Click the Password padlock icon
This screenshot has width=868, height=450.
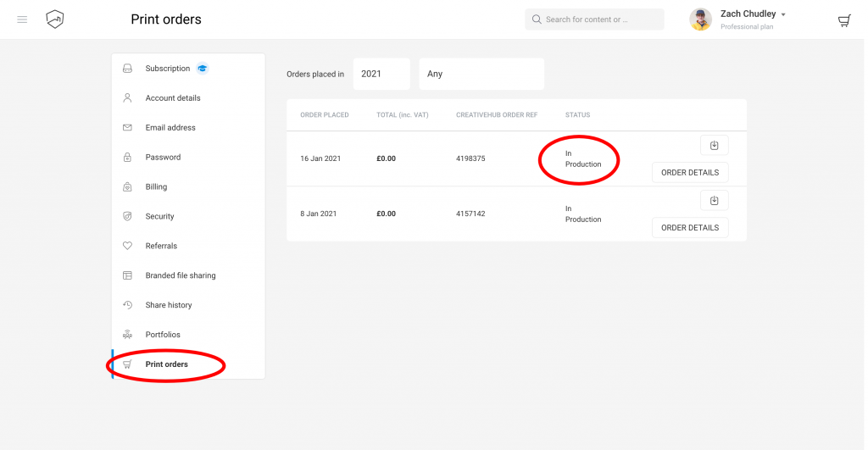click(x=127, y=157)
